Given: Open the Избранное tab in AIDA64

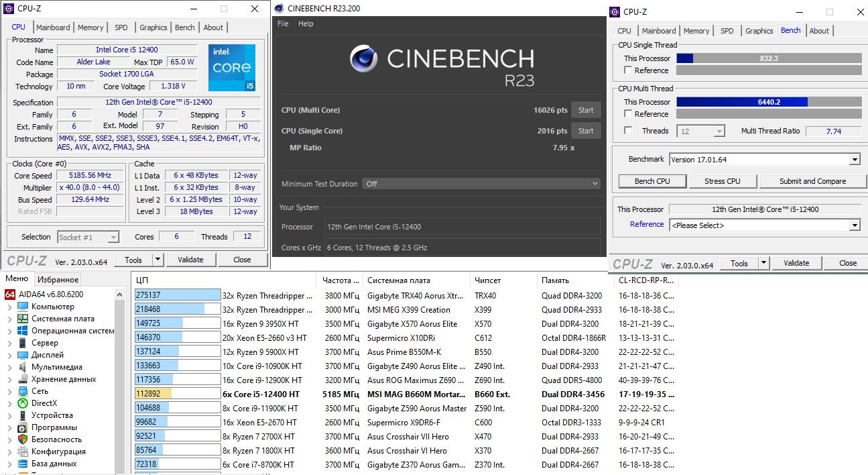Looking at the screenshot, I should pyautogui.click(x=58, y=280).
